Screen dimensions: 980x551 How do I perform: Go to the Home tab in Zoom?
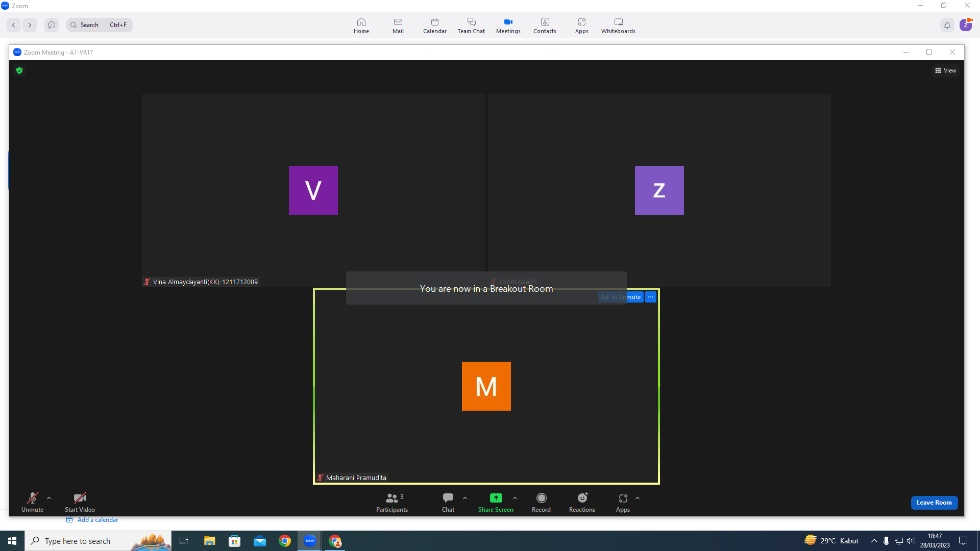pos(361,26)
